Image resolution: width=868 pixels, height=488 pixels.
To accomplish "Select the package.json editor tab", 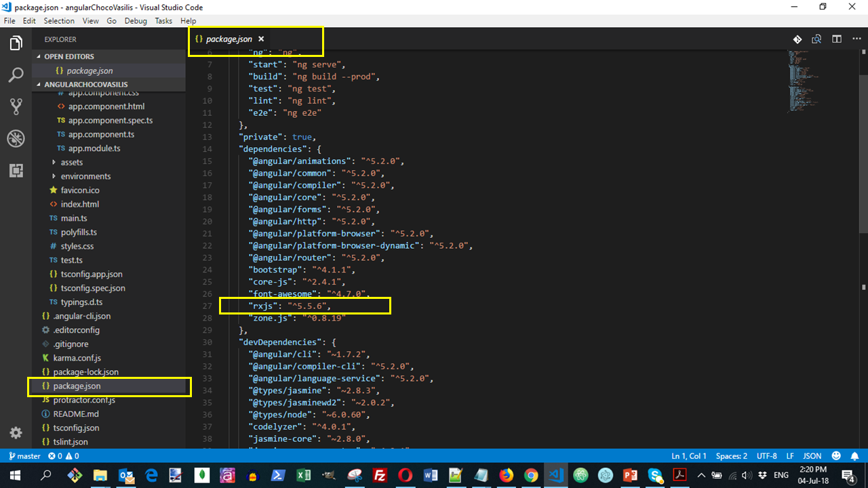I will (x=229, y=39).
